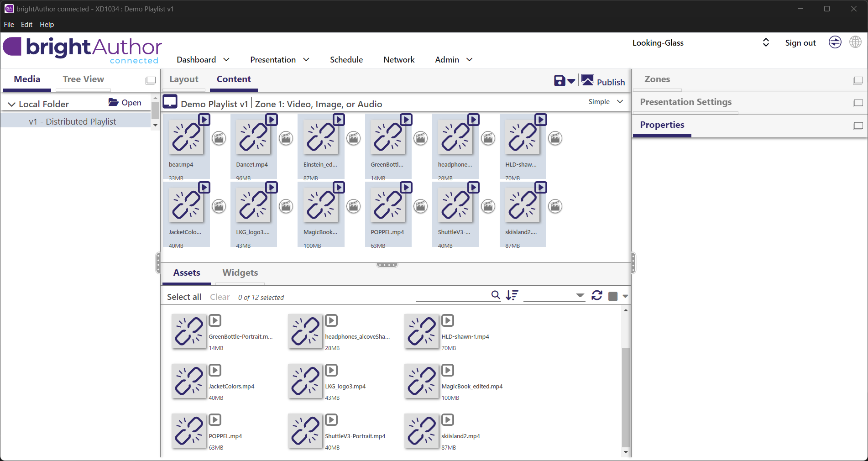Open the Presentation menu dropdown
The height and width of the screenshot is (461, 868).
pos(280,60)
